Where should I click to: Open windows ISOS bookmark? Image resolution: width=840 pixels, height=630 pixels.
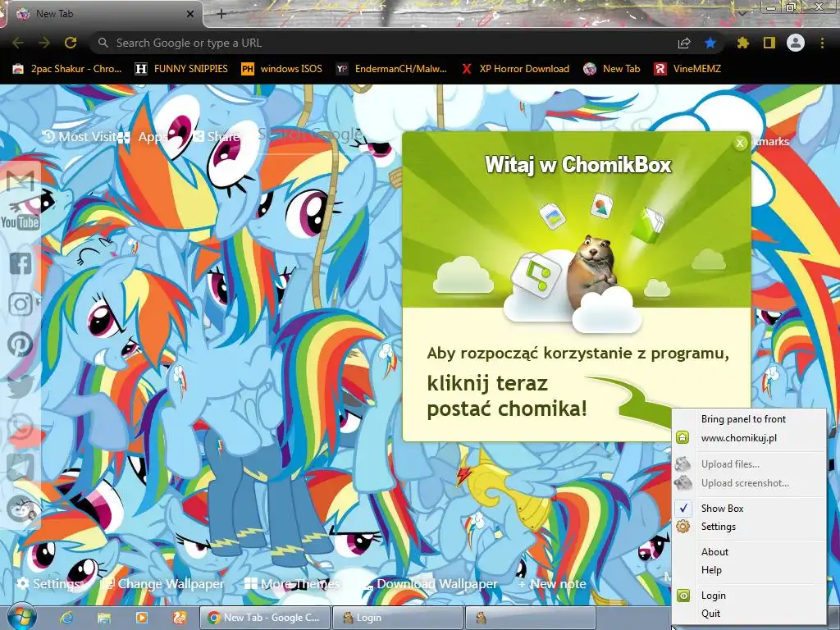(281, 69)
